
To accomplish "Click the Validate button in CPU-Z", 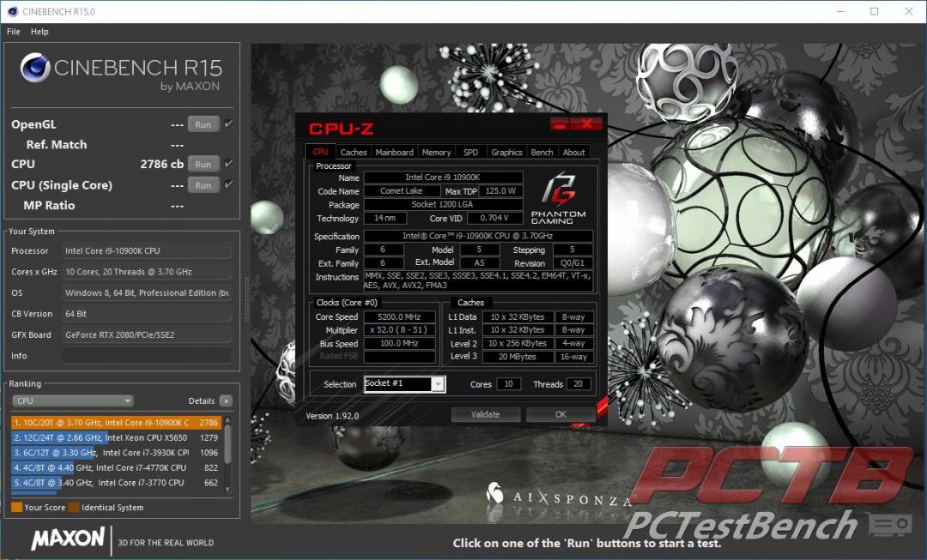I will click(x=485, y=414).
